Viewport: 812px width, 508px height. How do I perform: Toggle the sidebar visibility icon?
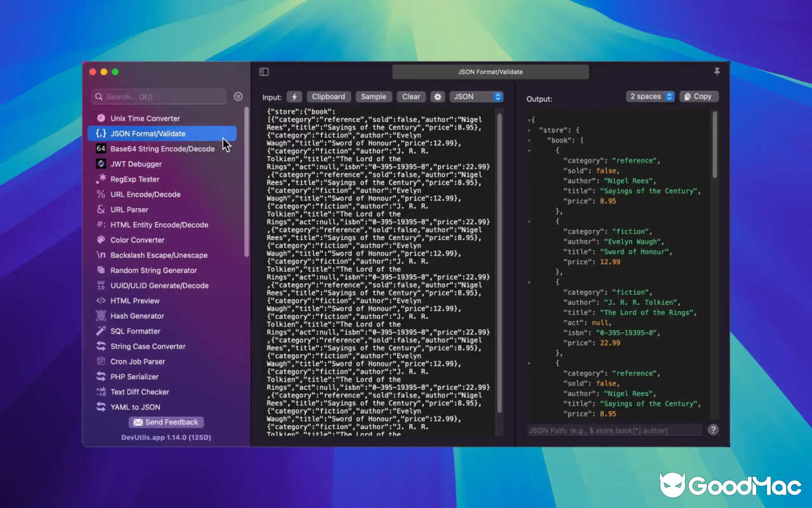pos(265,72)
